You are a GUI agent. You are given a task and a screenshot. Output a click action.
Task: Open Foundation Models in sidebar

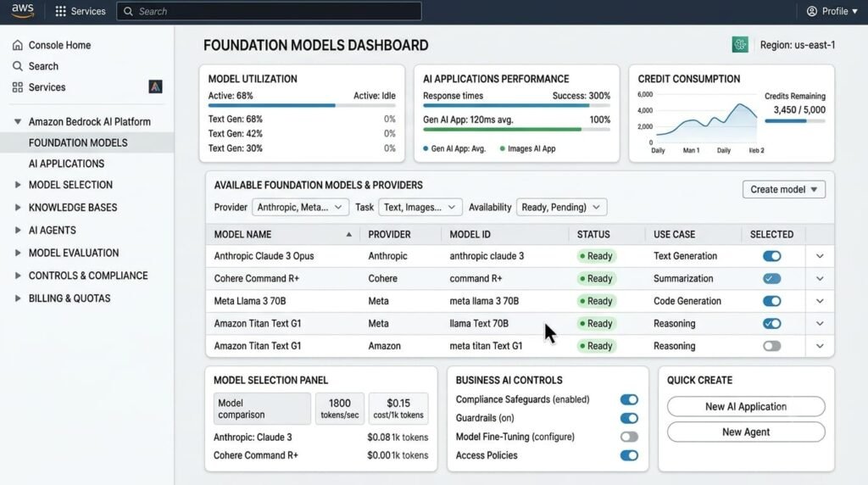pos(87,142)
